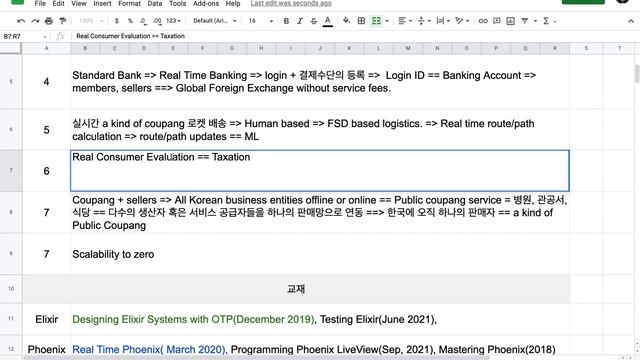This screenshot has width=640, height=360.
Task: Click the formula bar text
Action: coord(130,36)
